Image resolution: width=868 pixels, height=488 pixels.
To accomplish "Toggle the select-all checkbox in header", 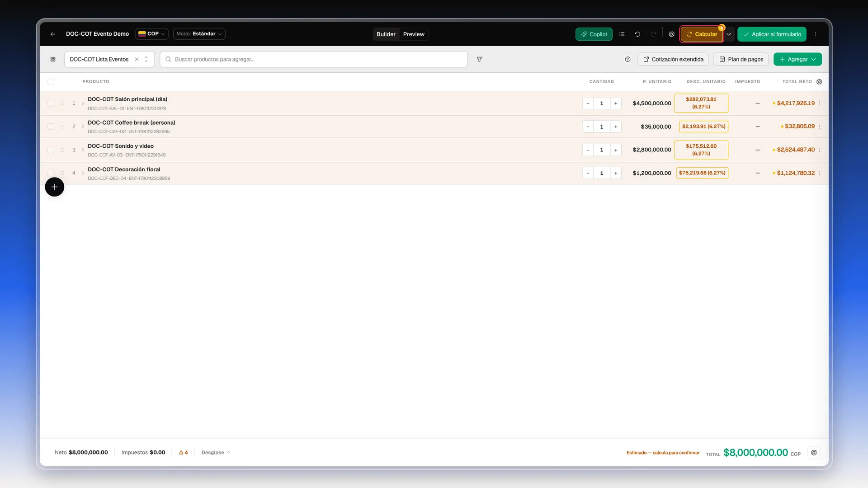I will (51, 82).
